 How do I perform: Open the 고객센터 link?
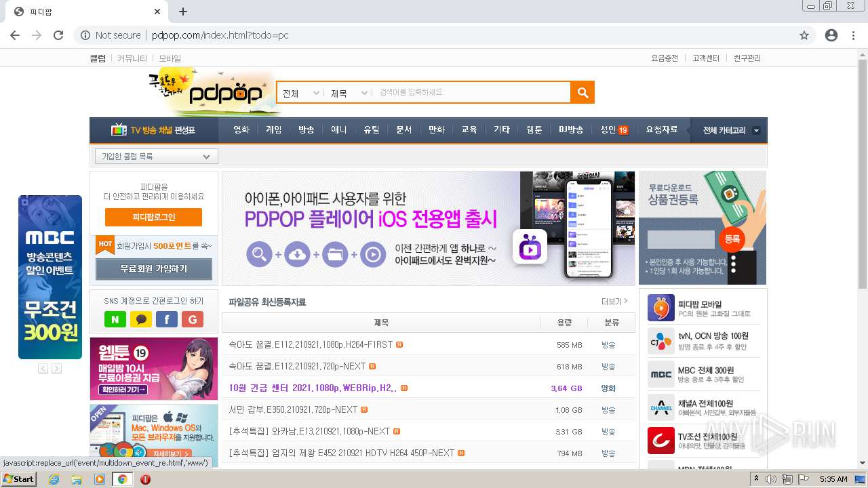tap(706, 58)
